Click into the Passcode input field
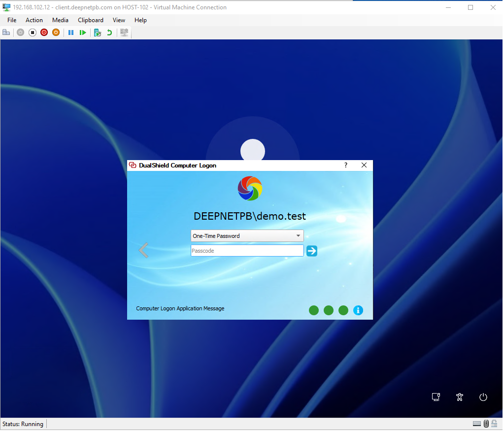The image size is (504, 431). click(247, 251)
